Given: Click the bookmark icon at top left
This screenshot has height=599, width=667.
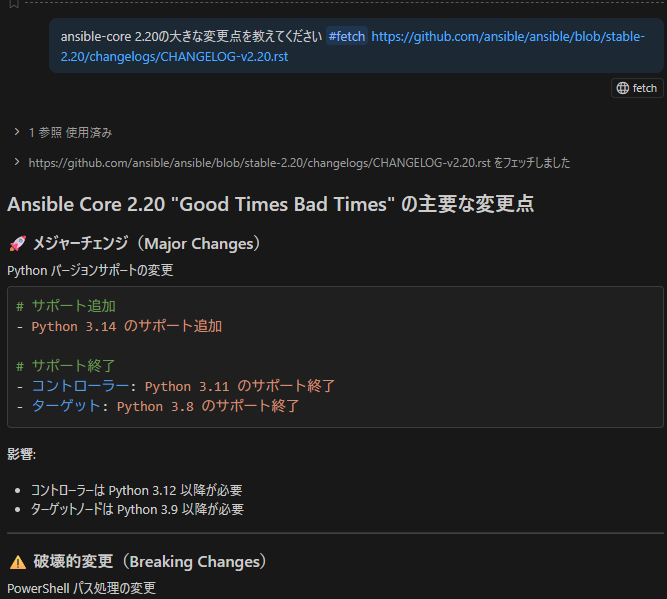Looking at the screenshot, I should pyautogui.click(x=14, y=4).
